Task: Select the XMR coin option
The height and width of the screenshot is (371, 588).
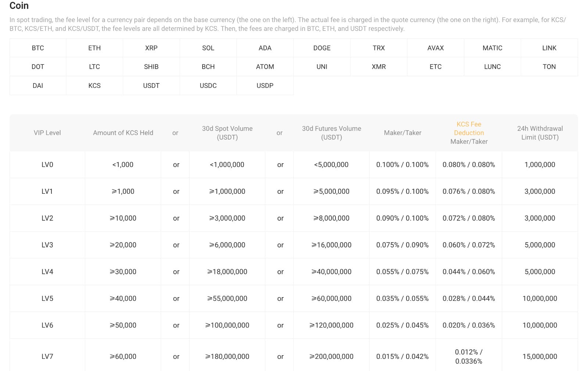Action: 379,67
